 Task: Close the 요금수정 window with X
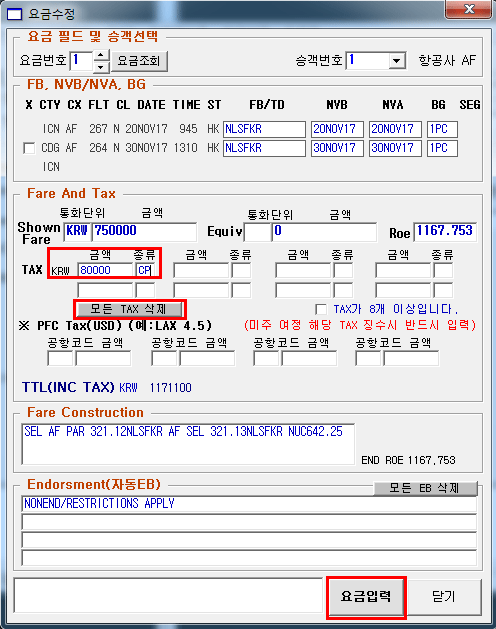click(468, 9)
